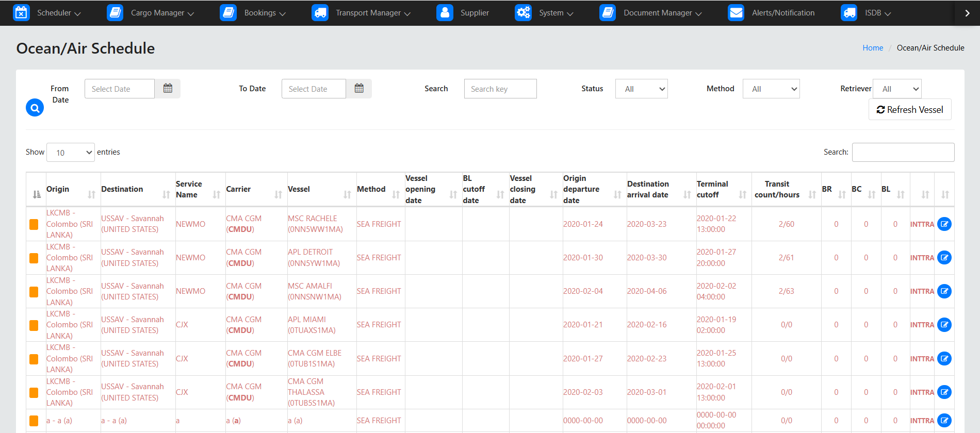
Task: Focus the Search key input field
Action: (500, 89)
